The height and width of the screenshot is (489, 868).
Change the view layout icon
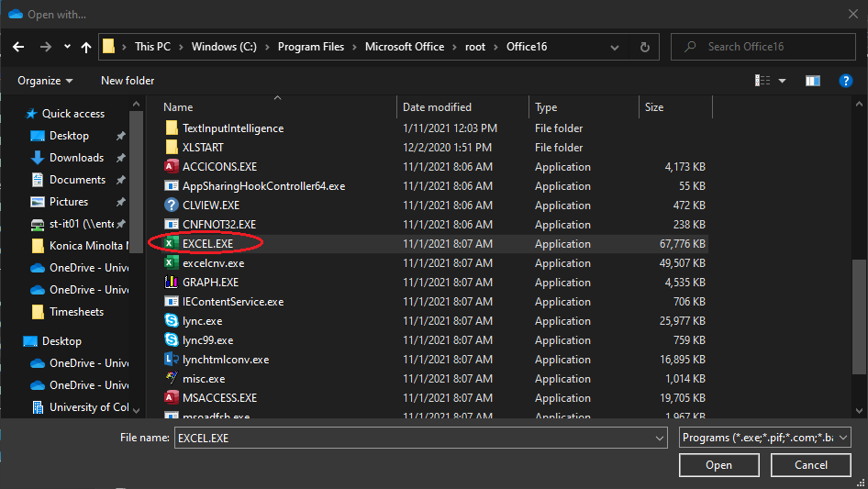762,81
